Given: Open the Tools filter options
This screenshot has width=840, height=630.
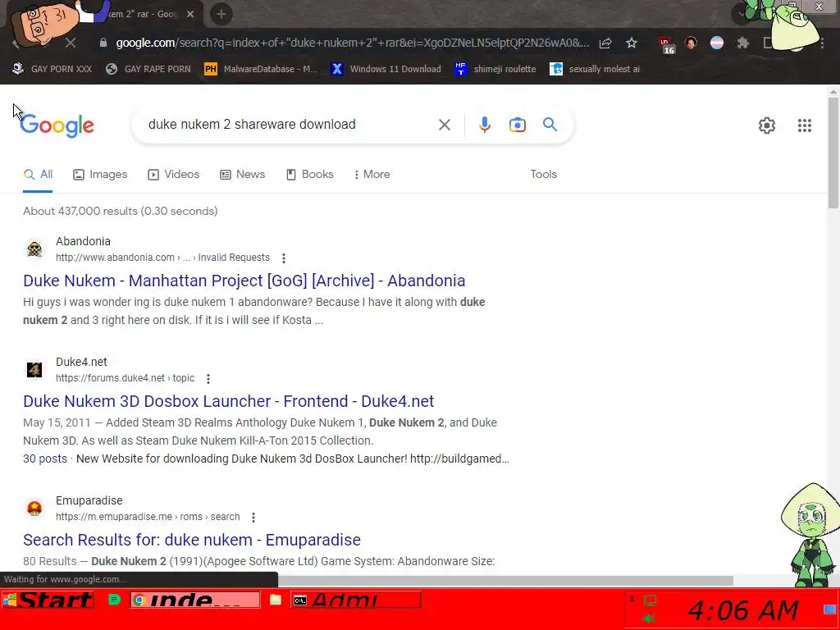Looking at the screenshot, I should coord(543,175).
